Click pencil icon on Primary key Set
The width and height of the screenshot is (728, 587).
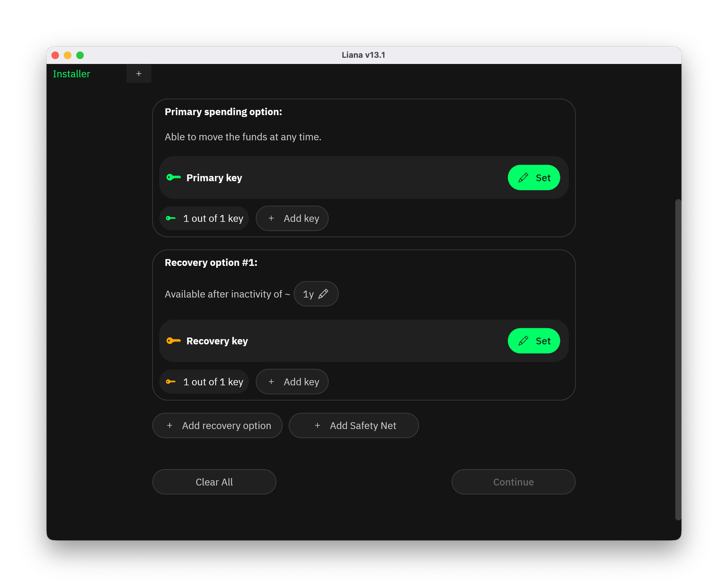tap(523, 178)
